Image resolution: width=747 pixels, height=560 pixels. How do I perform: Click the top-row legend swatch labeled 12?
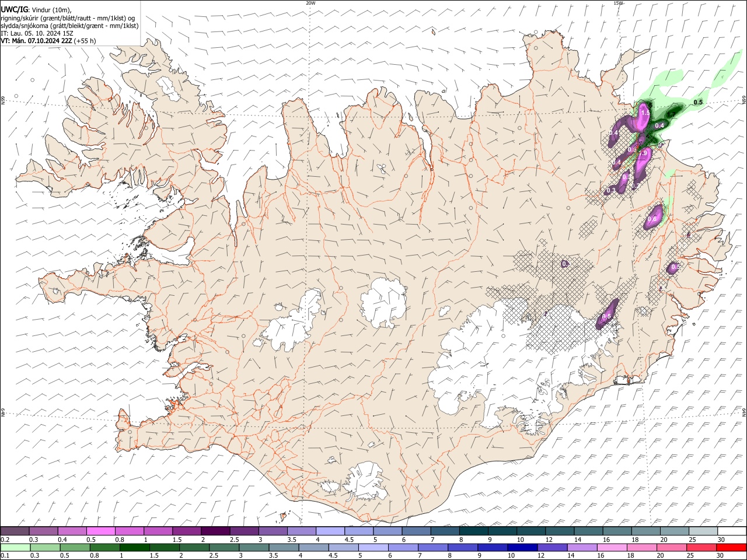click(x=560, y=531)
